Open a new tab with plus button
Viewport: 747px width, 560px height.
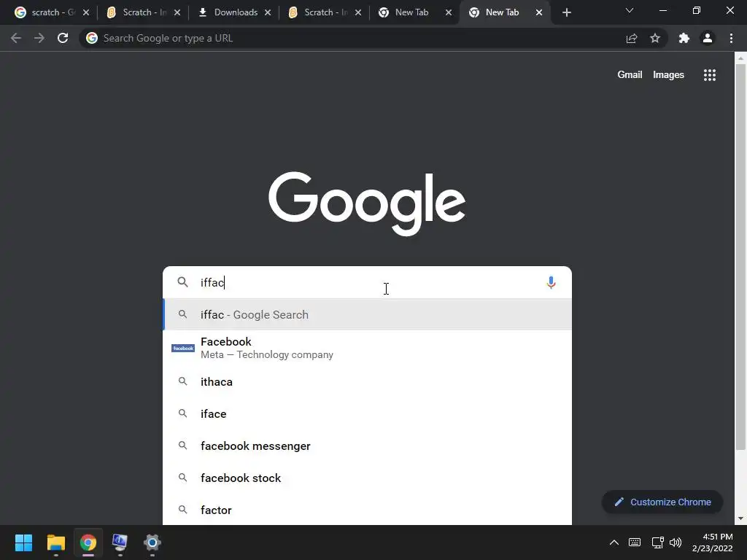[566, 12]
